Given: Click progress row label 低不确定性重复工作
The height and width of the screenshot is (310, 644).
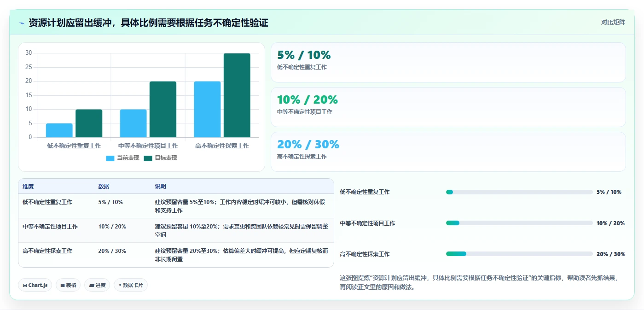Looking at the screenshot, I should click(365, 192).
